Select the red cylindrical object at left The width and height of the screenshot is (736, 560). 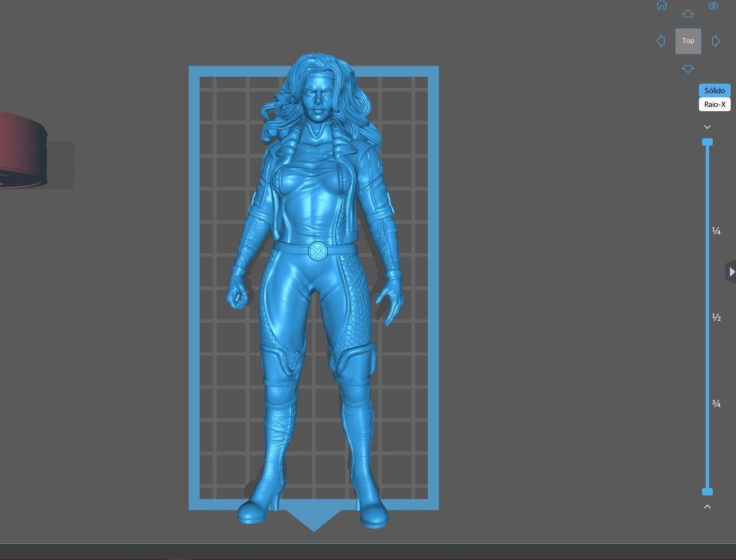pyautogui.click(x=22, y=150)
